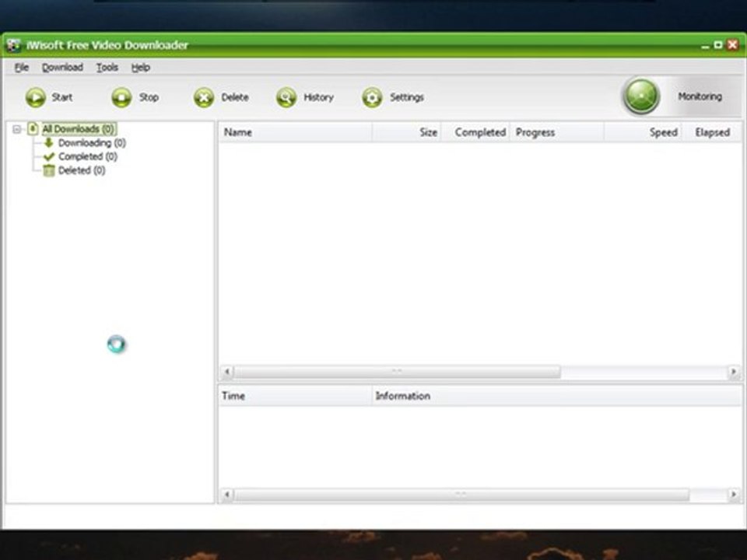Click the Speed column header
747x560 pixels.
coord(644,132)
